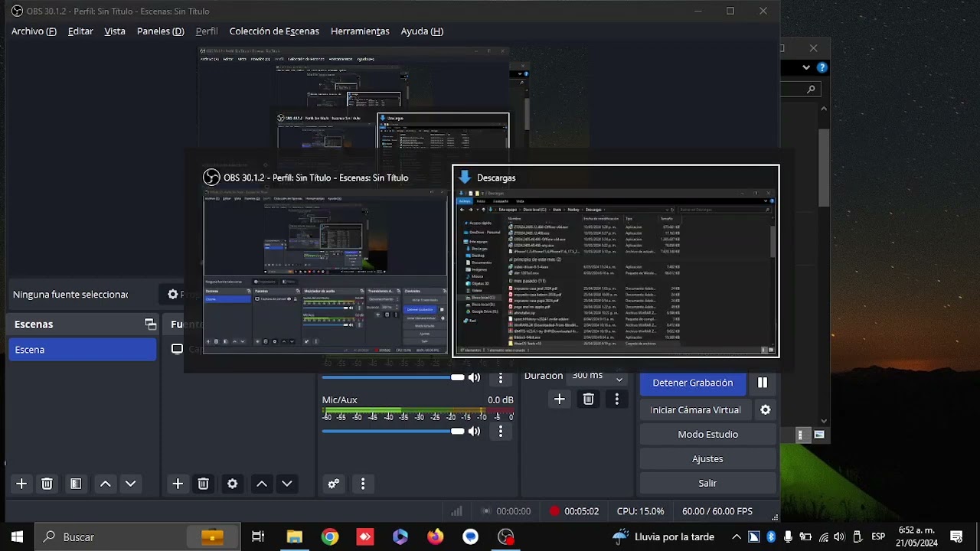Delete the selected source using the Fuentes trash icon
This screenshot has height=551, width=980.
click(x=203, y=484)
